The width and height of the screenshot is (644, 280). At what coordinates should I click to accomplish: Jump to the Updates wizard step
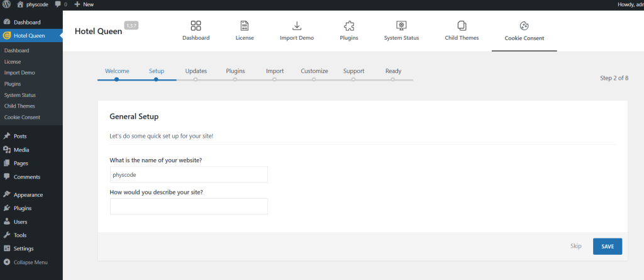click(196, 71)
